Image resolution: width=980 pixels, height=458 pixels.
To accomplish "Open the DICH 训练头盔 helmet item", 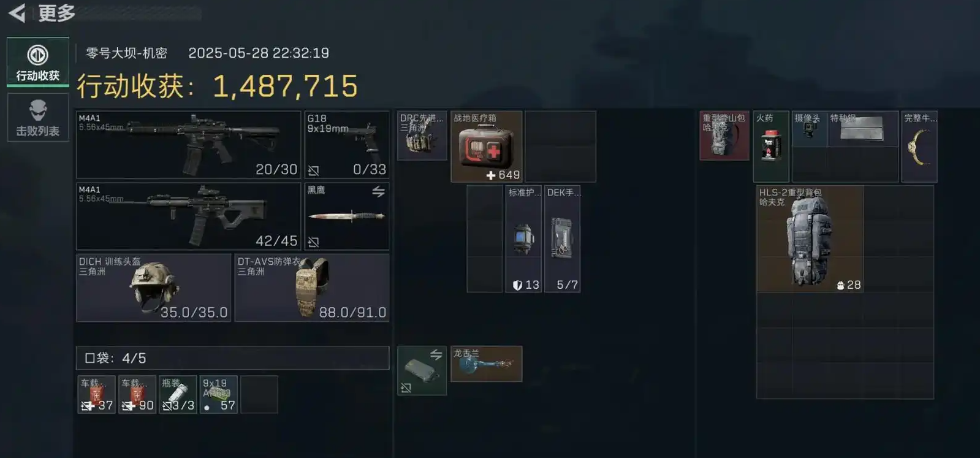I will (154, 288).
